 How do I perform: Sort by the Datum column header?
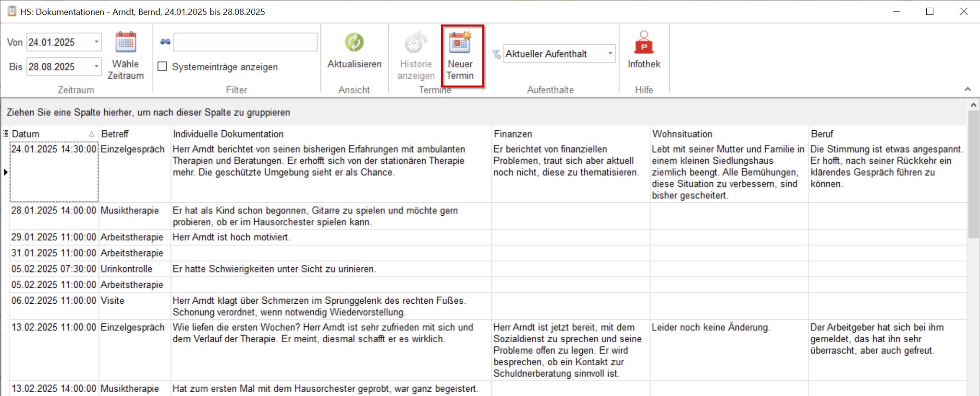48,134
